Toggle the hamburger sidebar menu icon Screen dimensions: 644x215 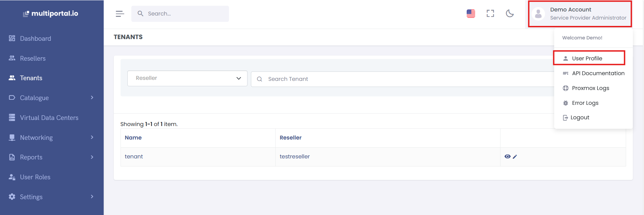(x=120, y=14)
